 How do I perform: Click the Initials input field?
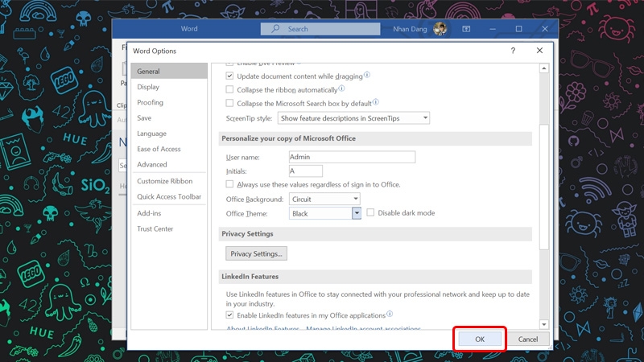306,171
